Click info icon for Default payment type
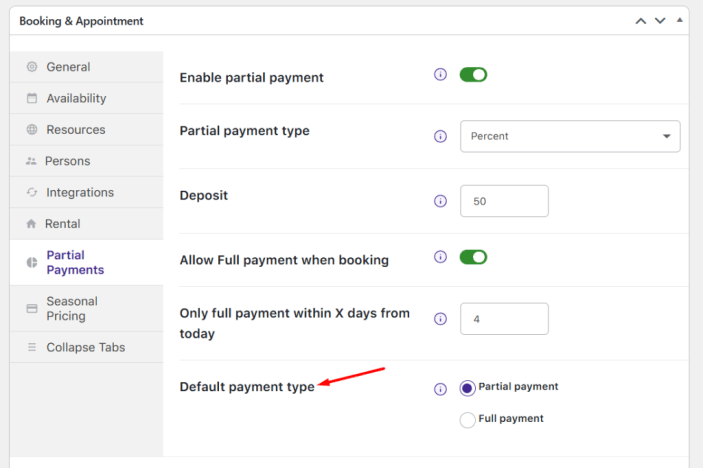The width and height of the screenshot is (703, 468). click(440, 389)
